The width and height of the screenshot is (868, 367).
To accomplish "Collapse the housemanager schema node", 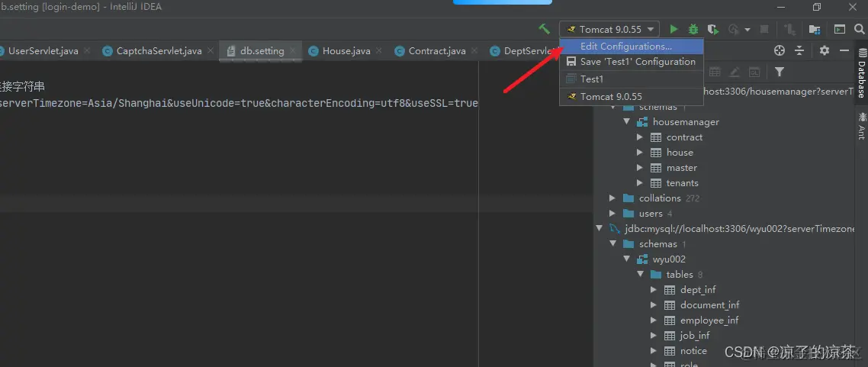I will [x=626, y=122].
